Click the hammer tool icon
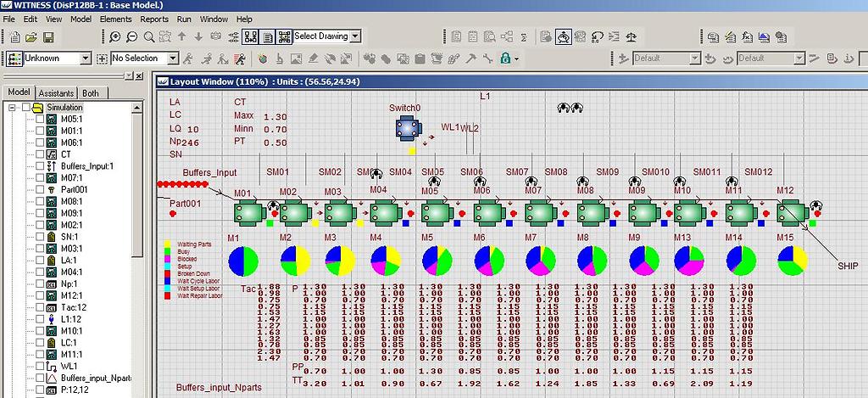The width and height of the screenshot is (868, 398). tap(470, 59)
